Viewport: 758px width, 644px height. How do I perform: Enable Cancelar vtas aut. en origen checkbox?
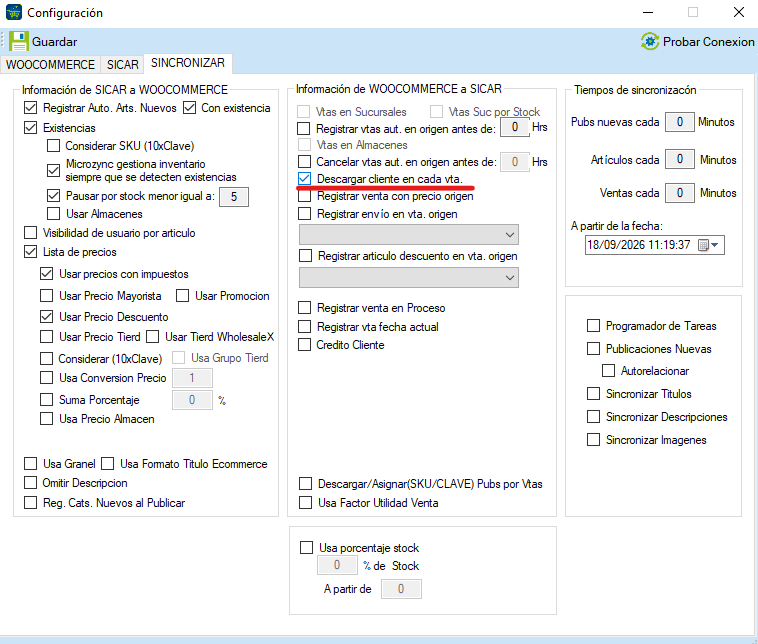[304, 161]
